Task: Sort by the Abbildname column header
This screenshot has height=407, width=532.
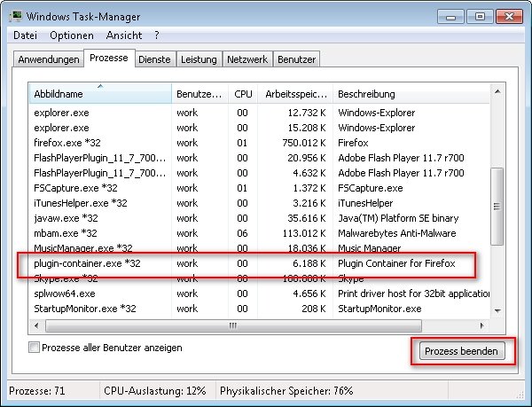Action: tap(100, 94)
